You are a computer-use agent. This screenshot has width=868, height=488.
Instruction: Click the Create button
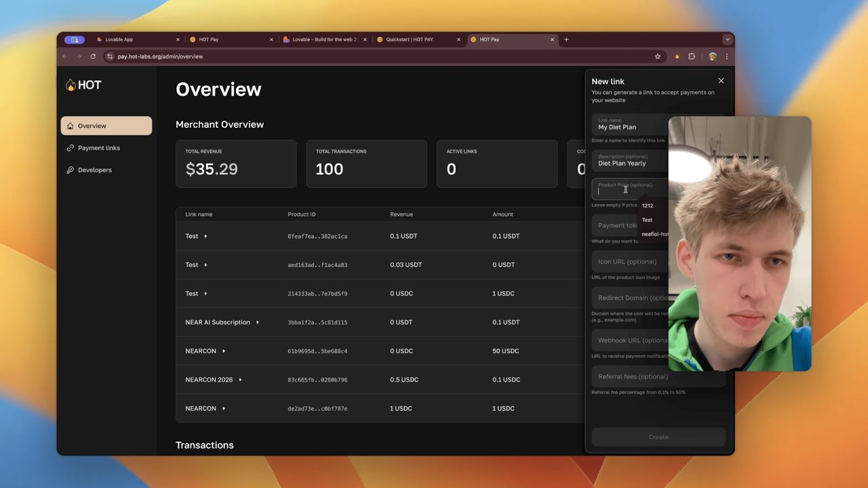pyautogui.click(x=658, y=437)
